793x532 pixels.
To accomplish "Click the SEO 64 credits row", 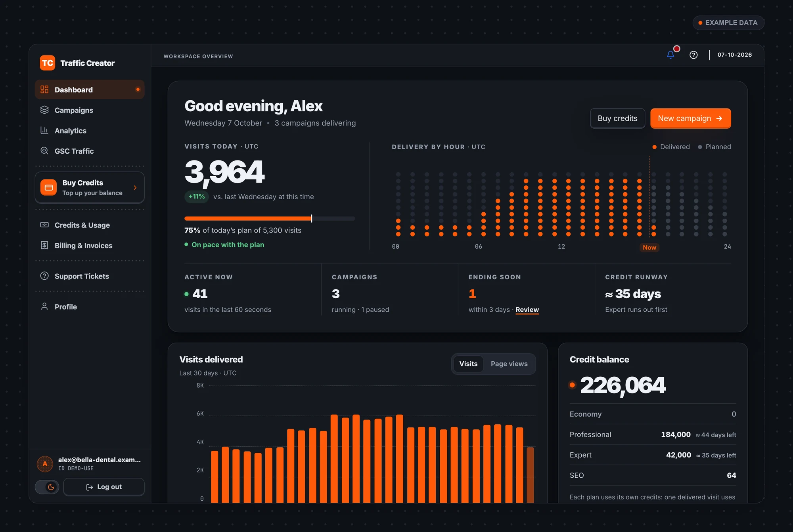I will click(653, 475).
